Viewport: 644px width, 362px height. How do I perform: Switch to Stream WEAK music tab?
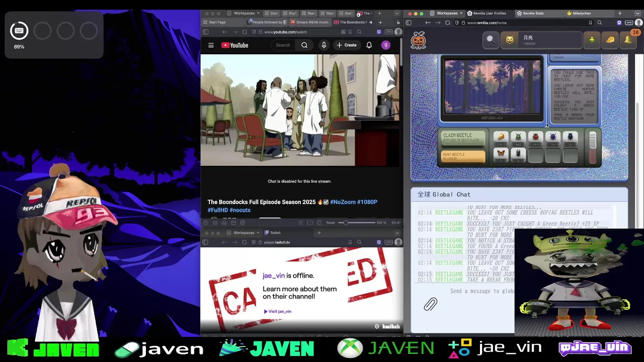(x=309, y=22)
